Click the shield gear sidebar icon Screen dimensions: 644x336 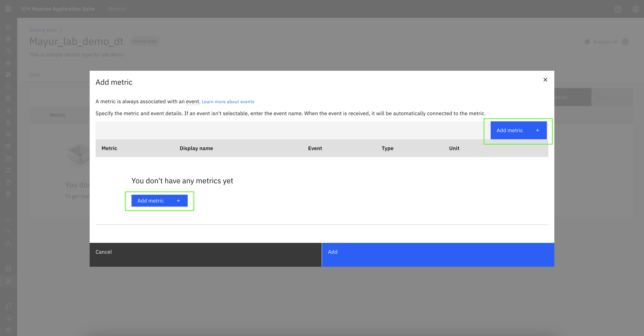[x=8, y=318]
